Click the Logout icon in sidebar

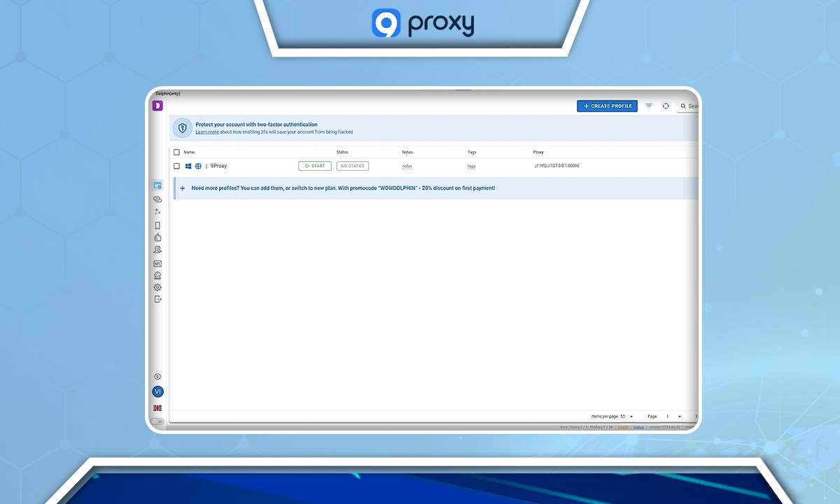pos(157,300)
